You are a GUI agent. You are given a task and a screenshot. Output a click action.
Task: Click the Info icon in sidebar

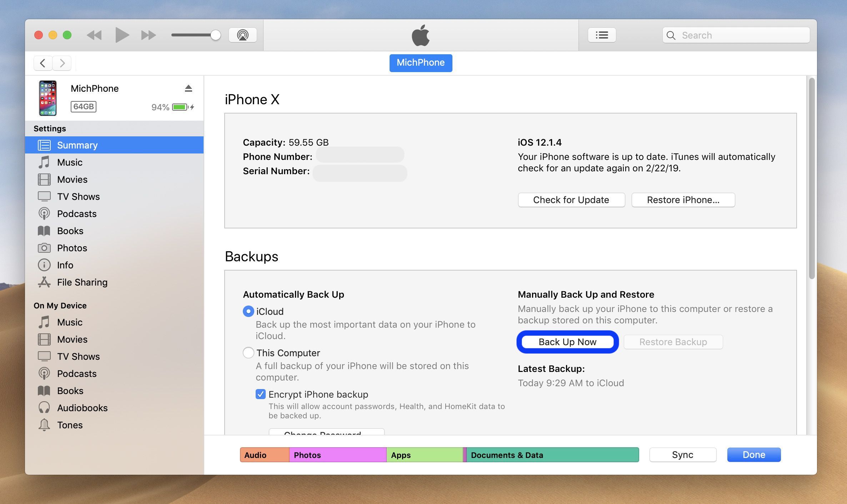[x=45, y=264]
